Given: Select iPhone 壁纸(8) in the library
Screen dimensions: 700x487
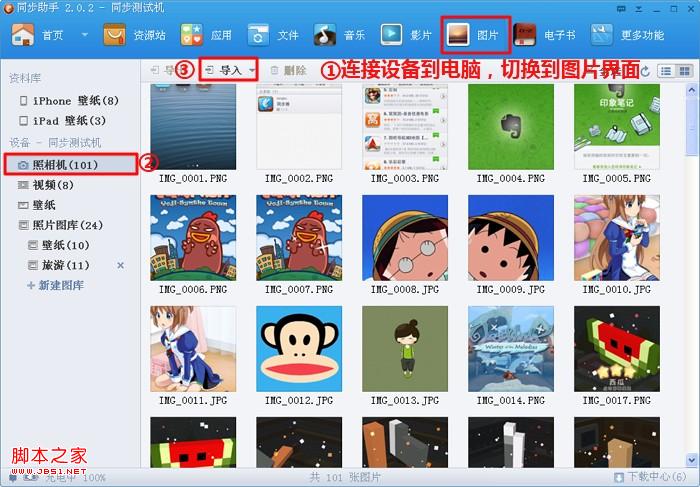Looking at the screenshot, I should 70,101.
